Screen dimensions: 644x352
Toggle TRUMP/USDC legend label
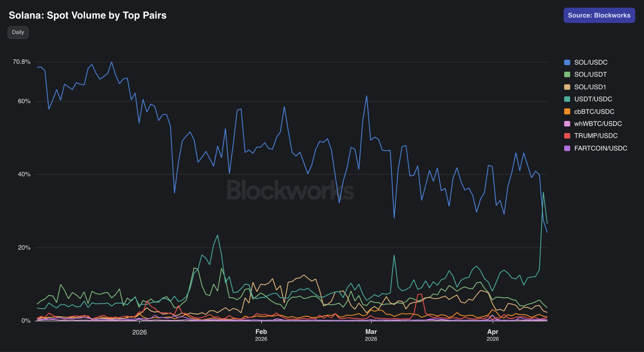pyautogui.click(x=596, y=136)
